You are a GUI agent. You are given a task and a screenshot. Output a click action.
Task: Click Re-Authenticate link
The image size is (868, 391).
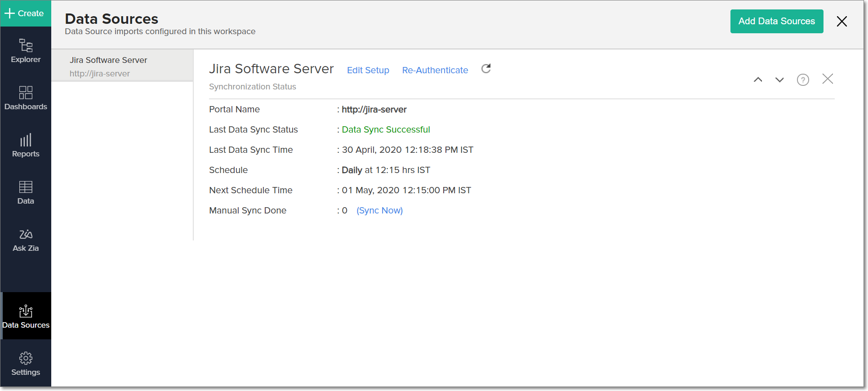[435, 70]
